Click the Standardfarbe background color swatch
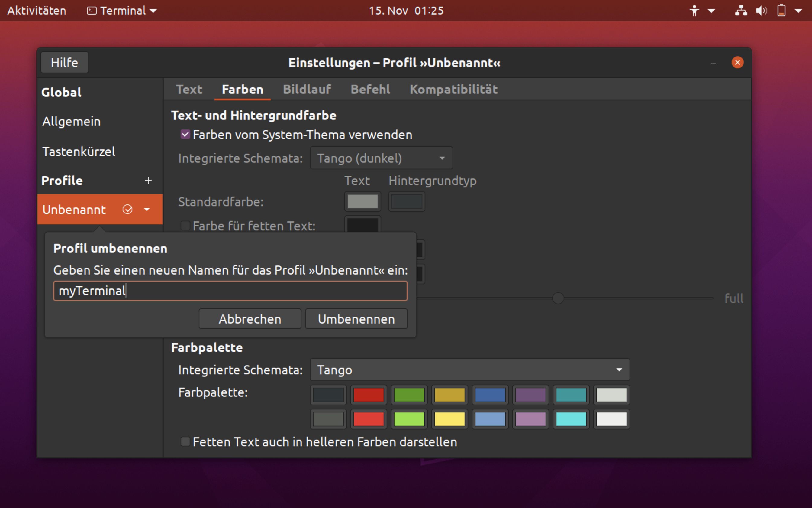Viewport: 812px width, 508px height. coord(407,202)
